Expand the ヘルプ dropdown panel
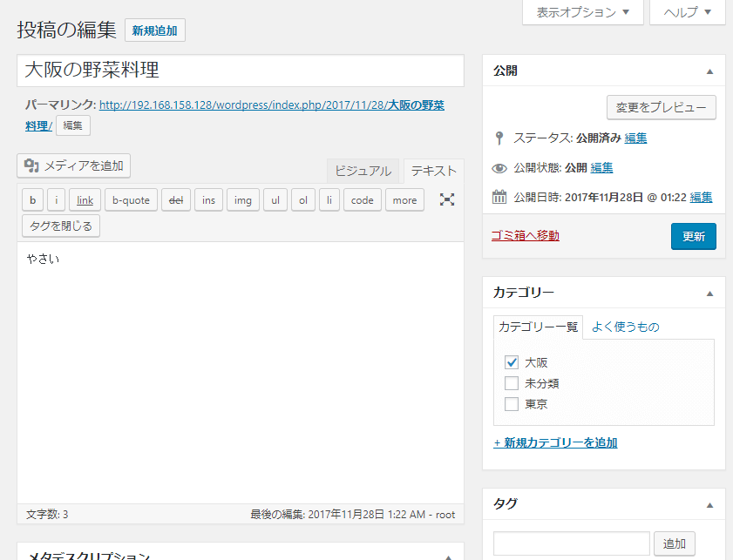 coord(688,12)
